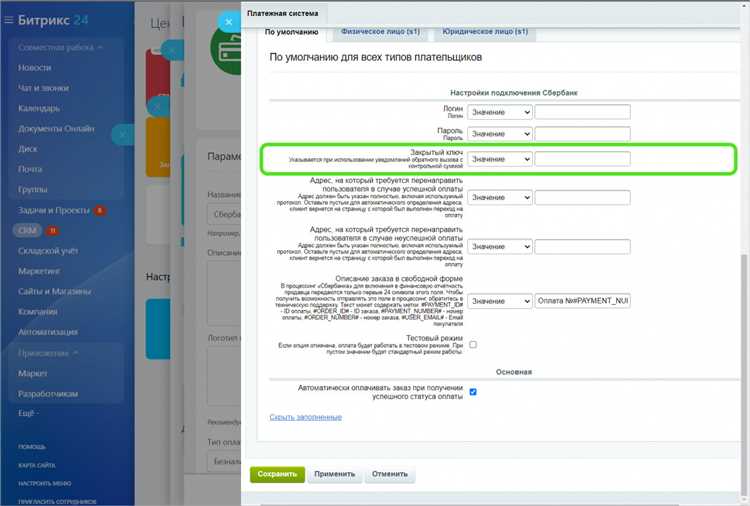The image size is (750, 506).
Task: Open Почта in the left sidebar
Action: click(30, 169)
